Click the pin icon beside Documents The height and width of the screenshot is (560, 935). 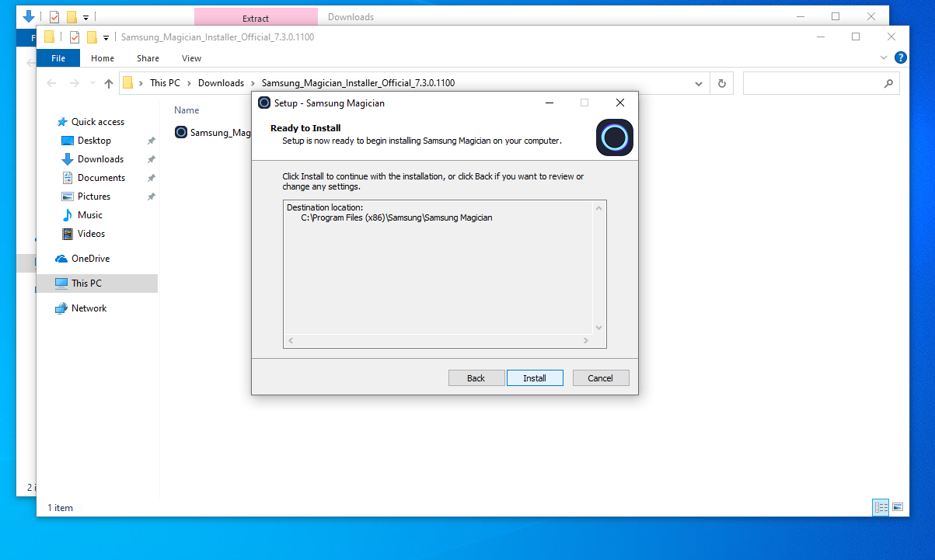tap(152, 178)
